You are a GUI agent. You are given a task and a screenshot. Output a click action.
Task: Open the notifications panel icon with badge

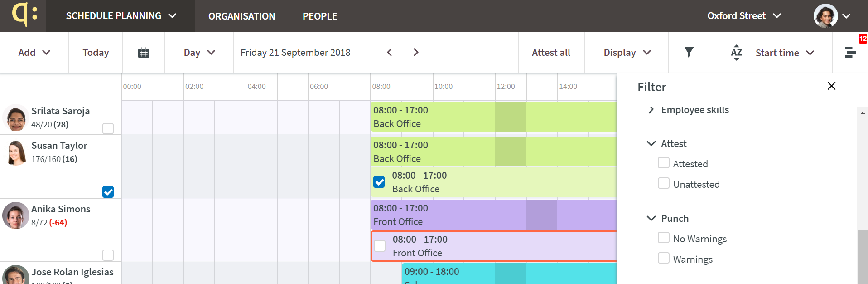pos(850,52)
